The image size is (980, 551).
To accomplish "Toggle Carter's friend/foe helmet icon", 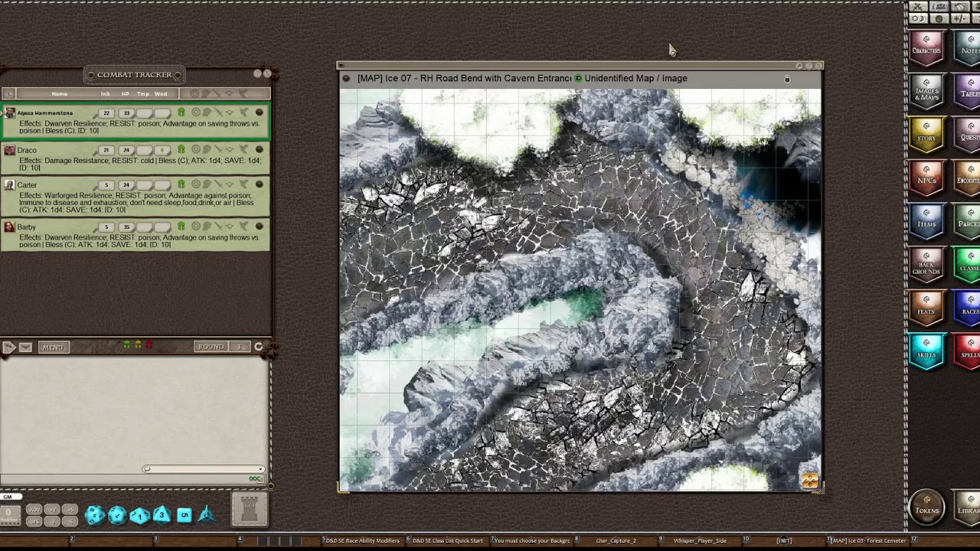I will pos(181,184).
